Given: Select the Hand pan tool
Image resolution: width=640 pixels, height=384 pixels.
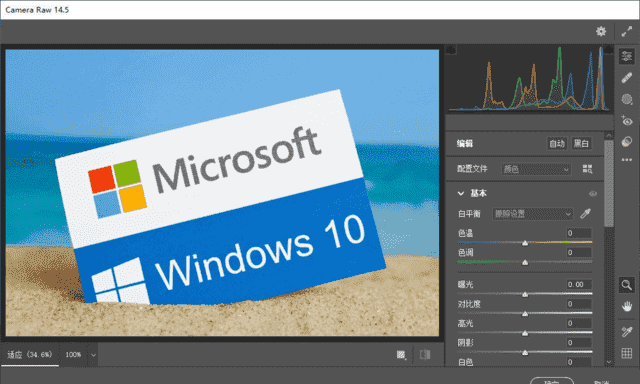Looking at the screenshot, I should pos(627,306).
